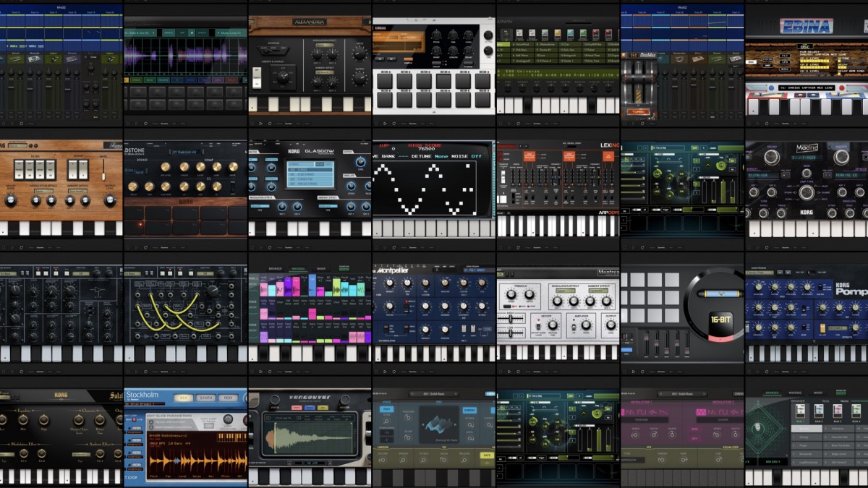868x488 pixels.
Task: Select WAVESEQ tab above the colorful sequence grid
Action: tap(298, 269)
